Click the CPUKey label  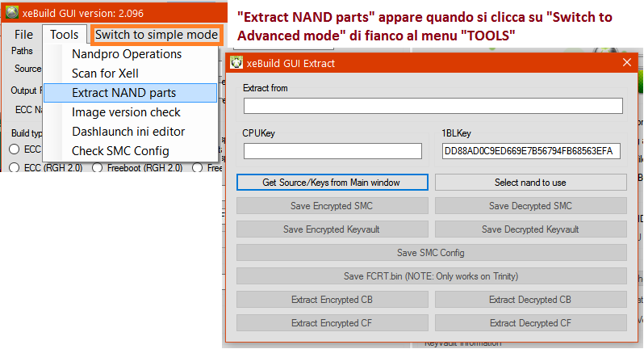pyautogui.click(x=258, y=133)
